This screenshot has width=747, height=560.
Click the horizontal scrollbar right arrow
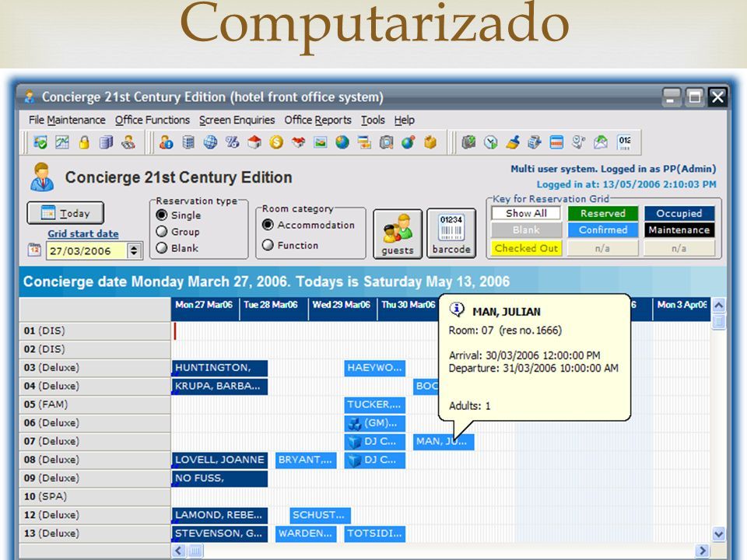click(702, 551)
